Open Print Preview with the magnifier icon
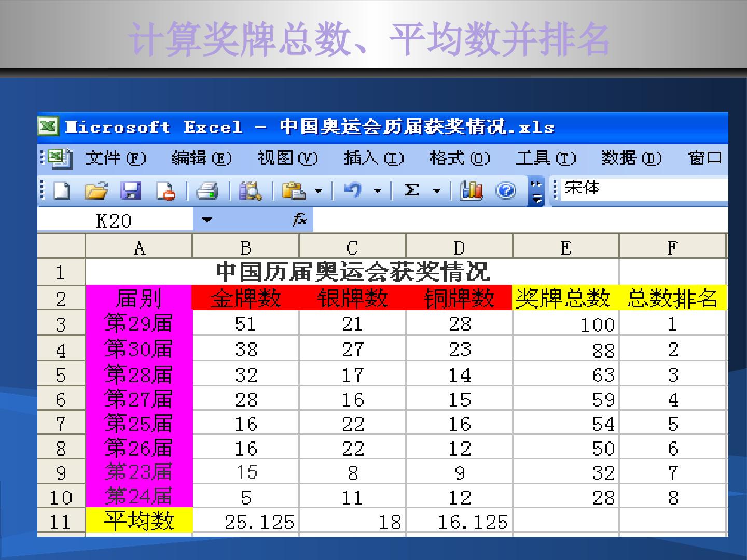 click(x=251, y=190)
